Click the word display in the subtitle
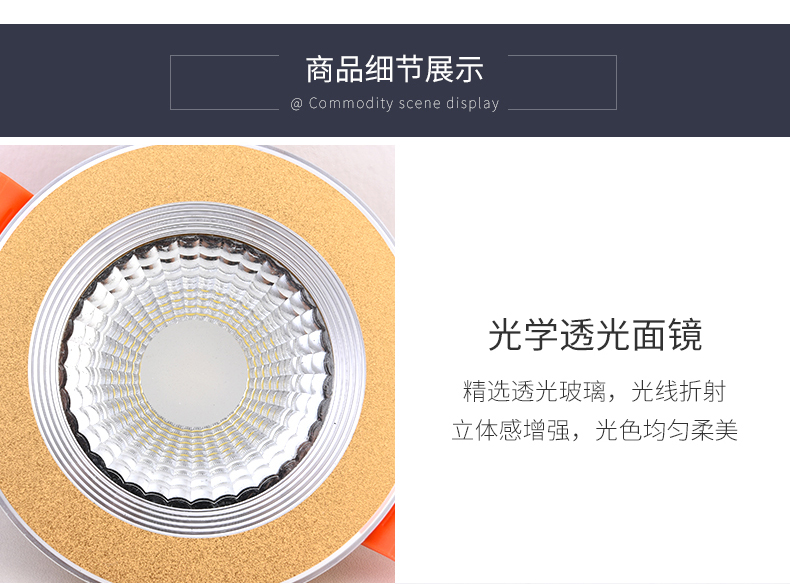 pyautogui.click(x=473, y=104)
